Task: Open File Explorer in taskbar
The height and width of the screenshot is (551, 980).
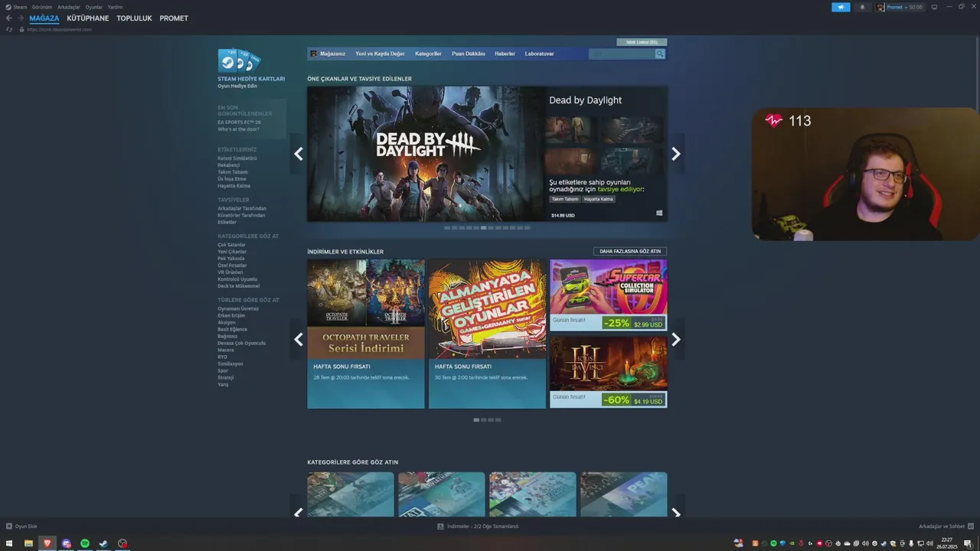Action: click(28, 543)
